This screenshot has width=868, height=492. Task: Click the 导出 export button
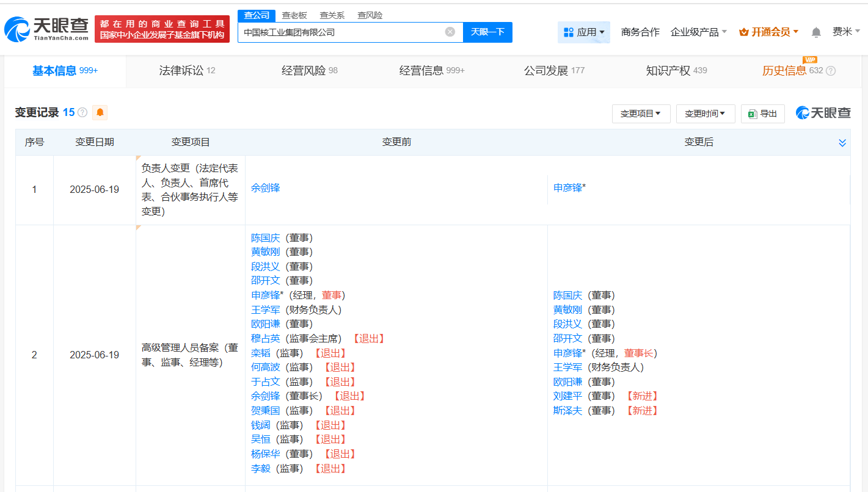pos(763,114)
